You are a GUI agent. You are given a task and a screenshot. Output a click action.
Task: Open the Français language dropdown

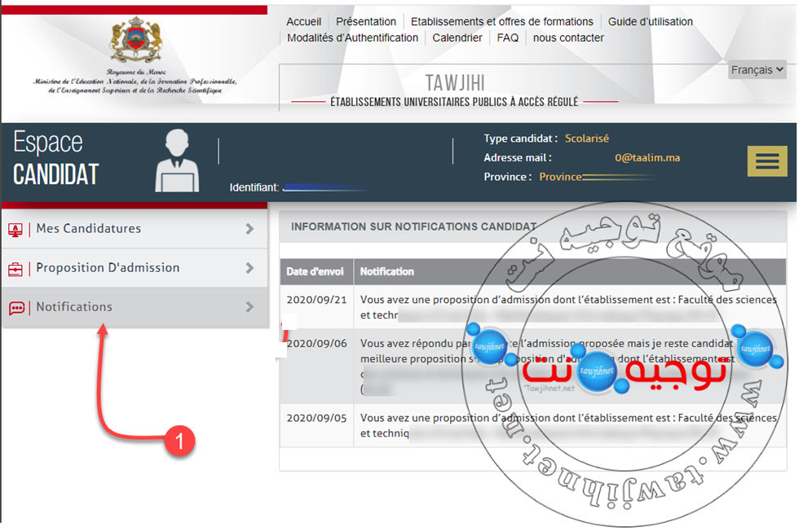click(757, 70)
